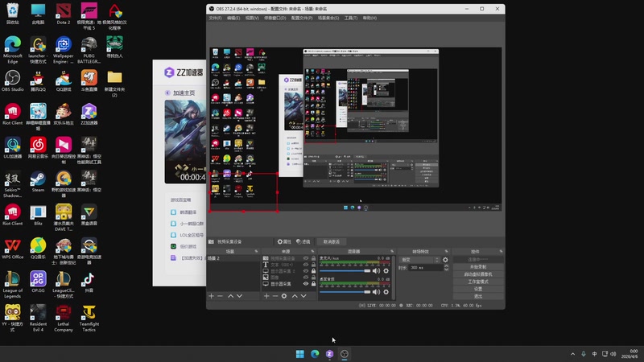This screenshot has height=362, width=644.
Task: Toggle lock on 图像 source
Action: [313, 277]
